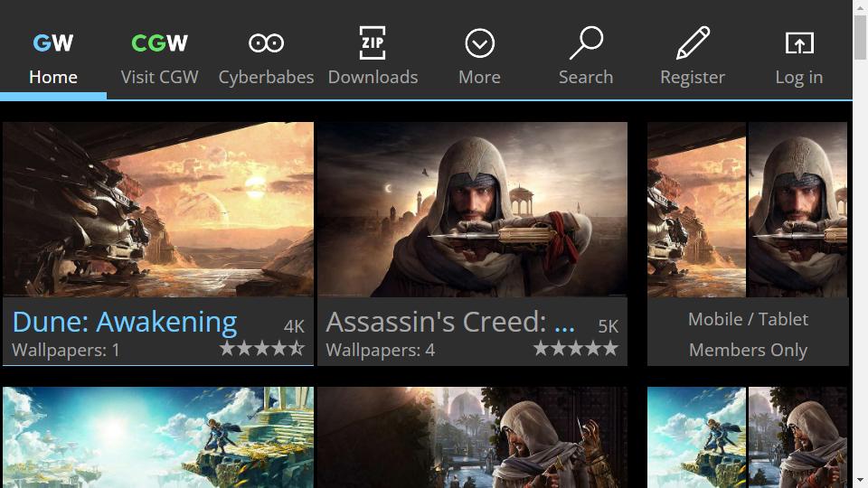Go to the Home tab label

click(53, 77)
